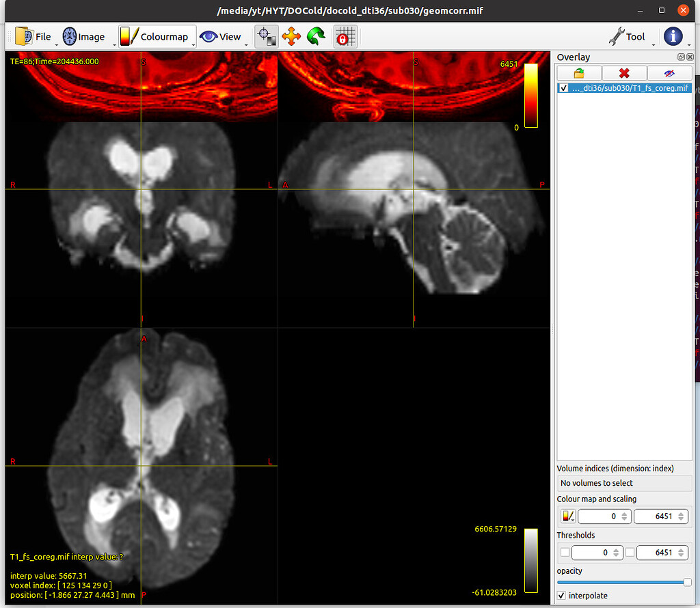Open a new overlay image from file
The width and height of the screenshot is (700, 608).
click(x=578, y=73)
